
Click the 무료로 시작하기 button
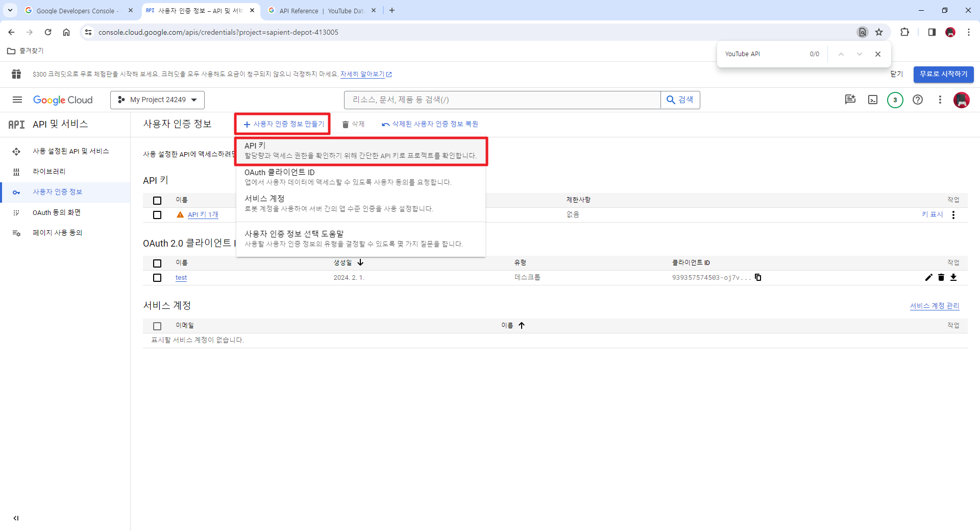[944, 74]
